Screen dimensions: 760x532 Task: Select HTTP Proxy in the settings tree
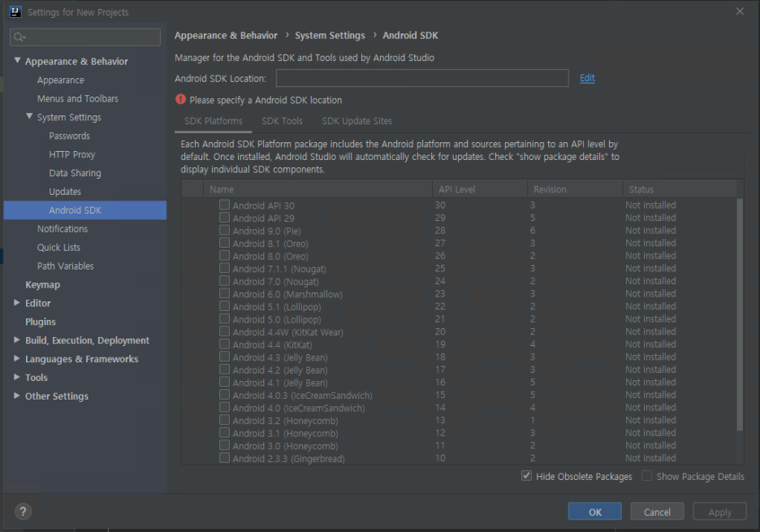(71, 154)
